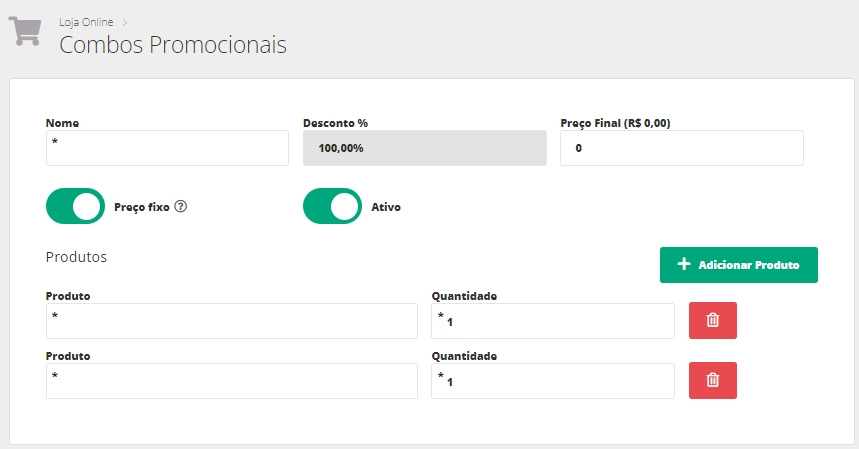859x449 pixels.
Task: Click the plus icon on Adicionar Produto
Action: (x=684, y=265)
